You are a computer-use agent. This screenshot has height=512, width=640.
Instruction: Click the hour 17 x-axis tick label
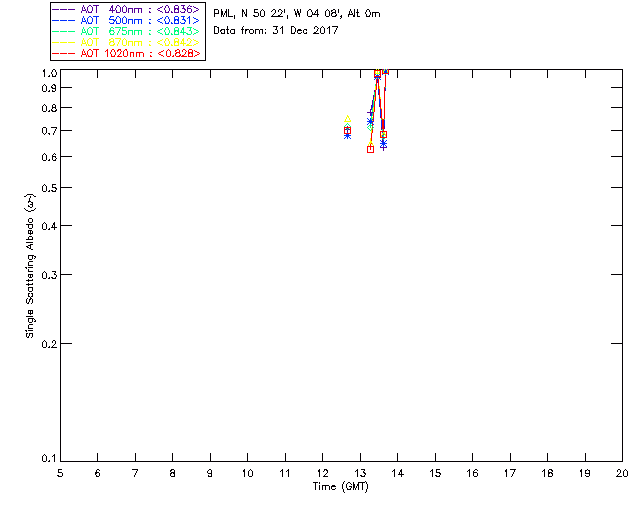click(x=510, y=473)
